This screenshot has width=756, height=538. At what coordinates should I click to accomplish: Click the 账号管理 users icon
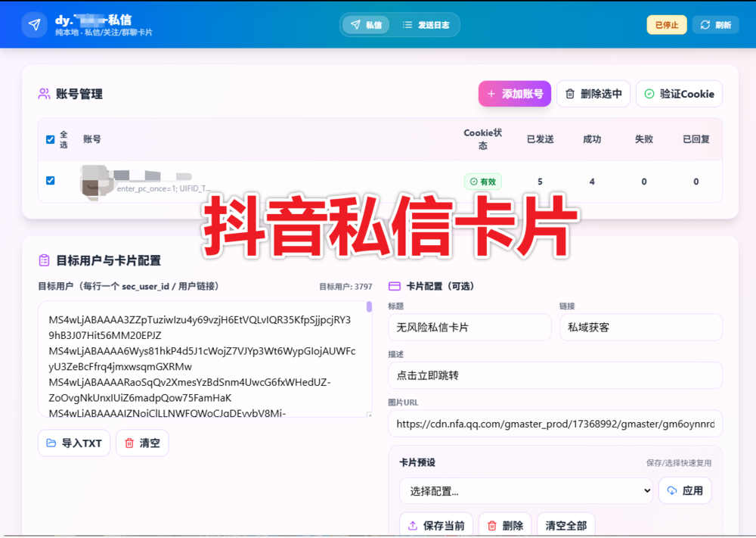(44, 94)
